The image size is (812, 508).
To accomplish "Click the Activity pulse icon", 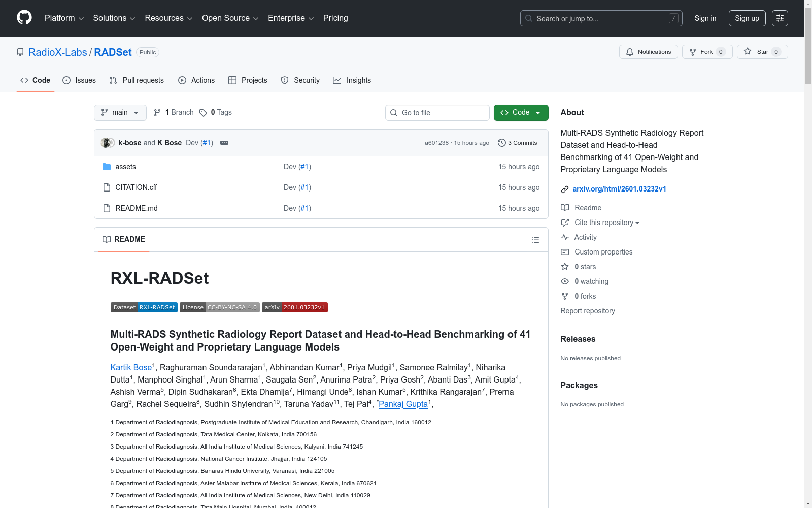I will tap(565, 237).
